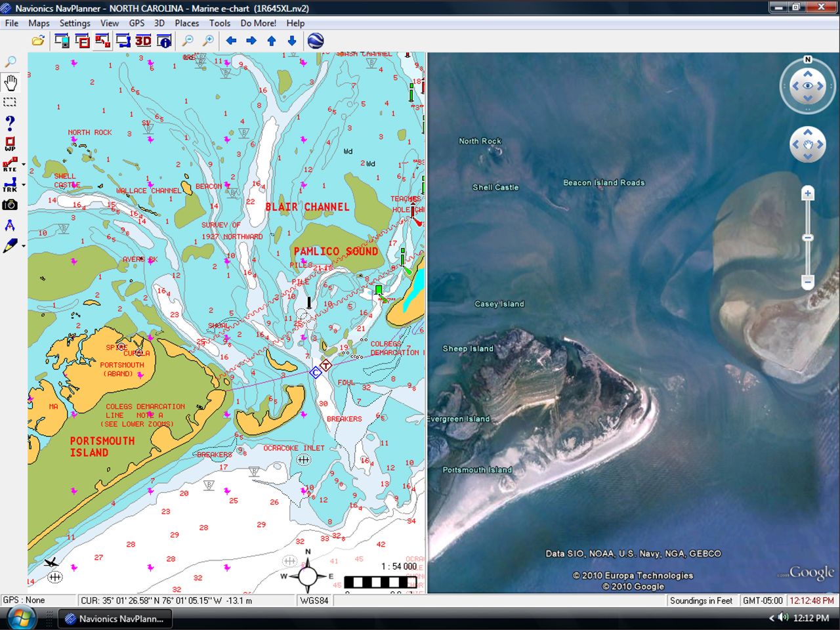Viewport: 840px width, 630px height.
Task: Open the Tools menu
Action: click(220, 23)
